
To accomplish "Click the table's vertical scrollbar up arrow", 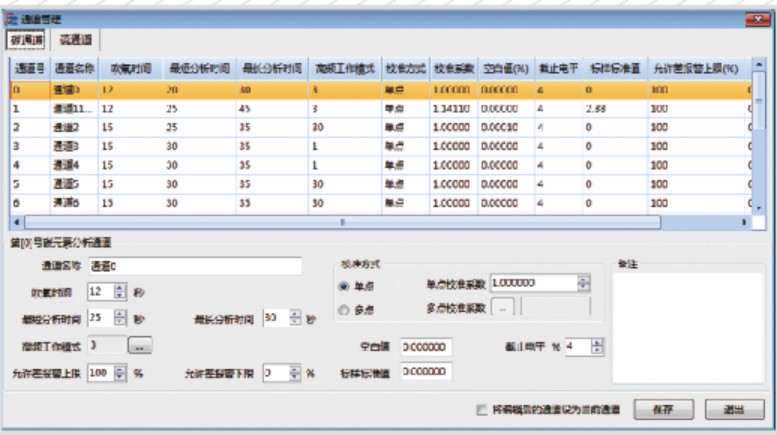I will 759,64.
